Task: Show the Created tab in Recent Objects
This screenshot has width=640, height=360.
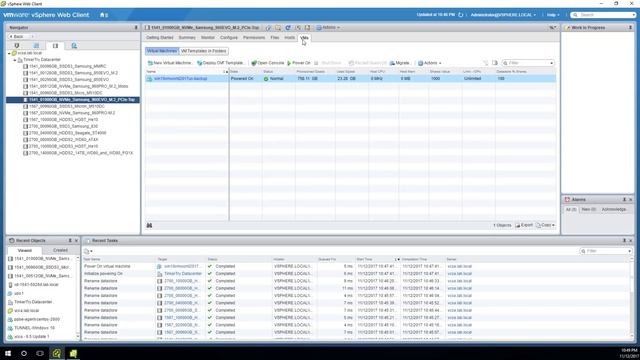Action: click(60, 250)
